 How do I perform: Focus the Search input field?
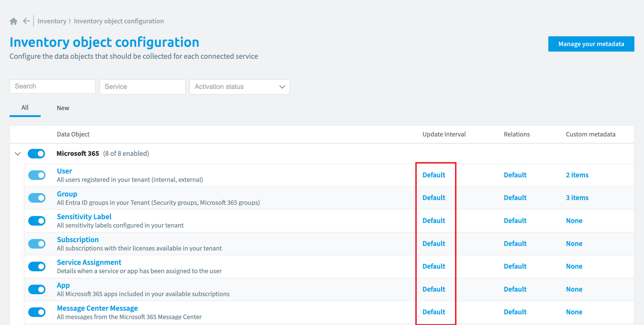52,87
